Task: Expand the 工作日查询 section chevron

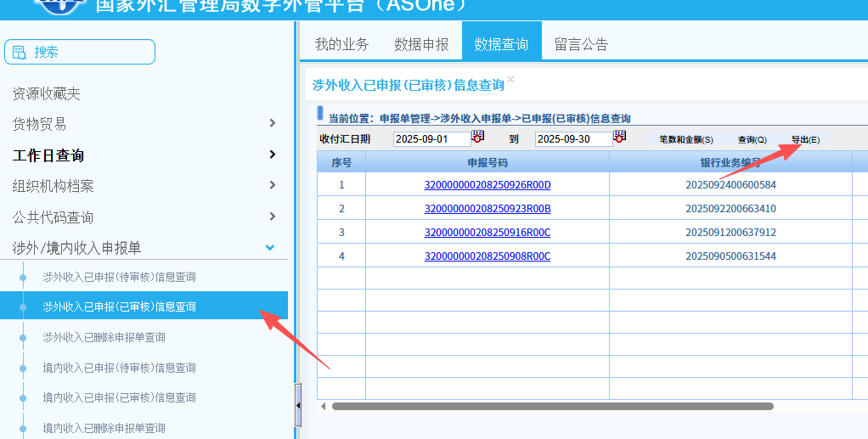Action: (x=272, y=155)
